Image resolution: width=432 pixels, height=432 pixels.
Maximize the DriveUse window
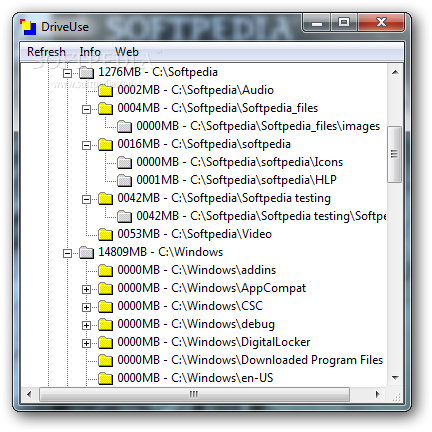click(344, 23)
